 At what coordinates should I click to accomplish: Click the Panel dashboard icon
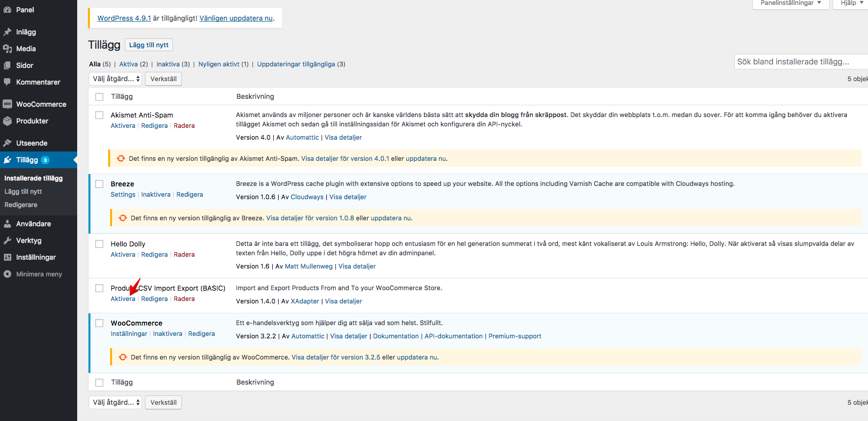[7, 10]
